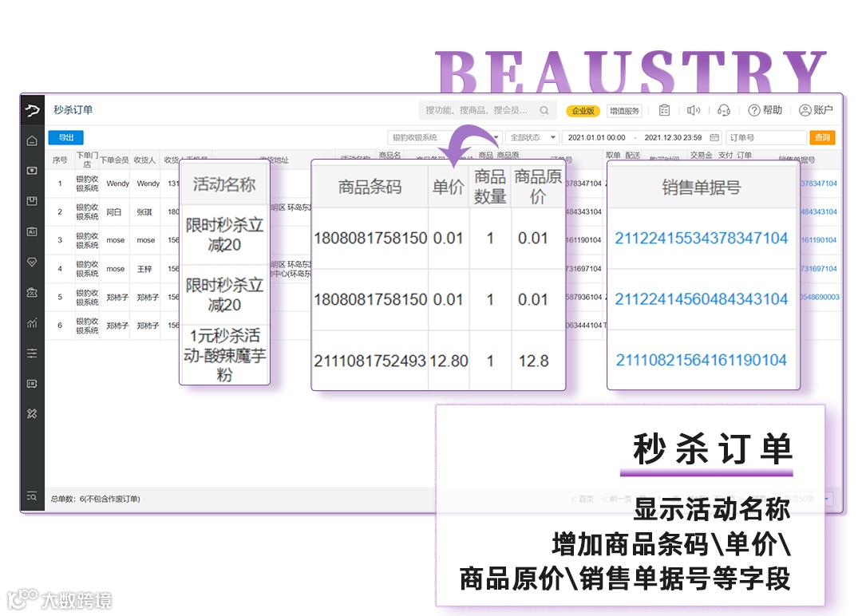Select Wendy in the 下单会员 column of row 1
862x616 pixels.
117,184
